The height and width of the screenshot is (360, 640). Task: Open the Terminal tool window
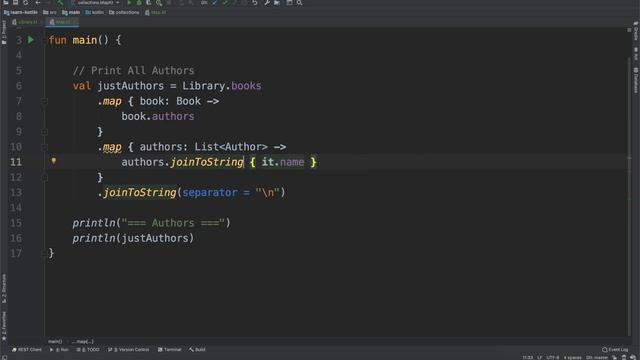[169, 350]
